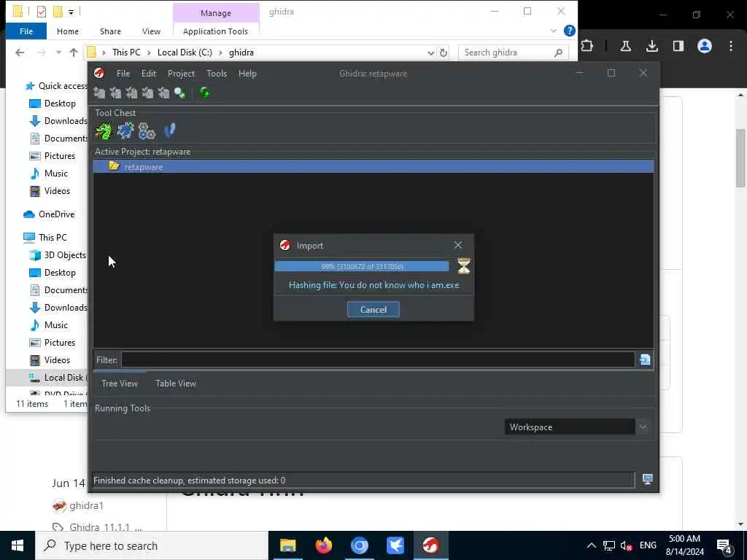747x560 pixels.
Task: Open the Application Tools ribbon tab
Action: coord(215,31)
